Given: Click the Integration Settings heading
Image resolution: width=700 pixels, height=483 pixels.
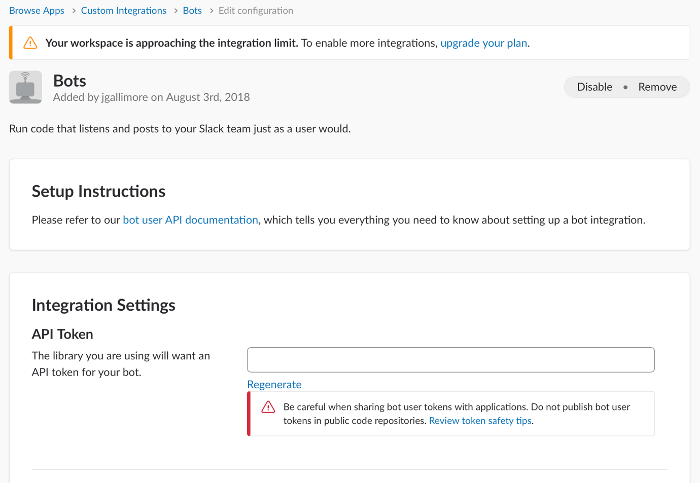Looking at the screenshot, I should (104, 305).
